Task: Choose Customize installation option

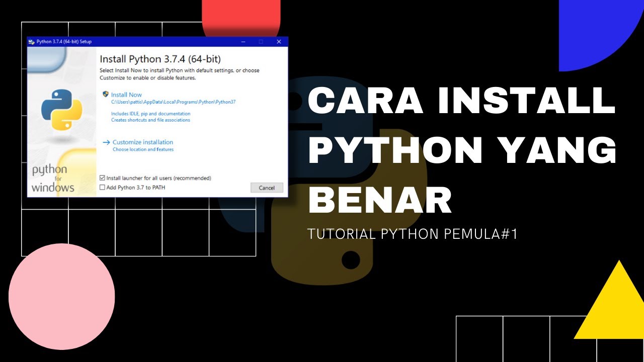Action: point(143,142)
